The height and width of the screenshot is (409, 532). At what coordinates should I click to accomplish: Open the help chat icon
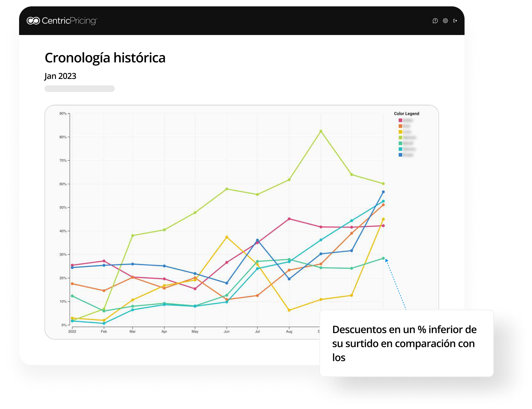(x=435, y=21)
